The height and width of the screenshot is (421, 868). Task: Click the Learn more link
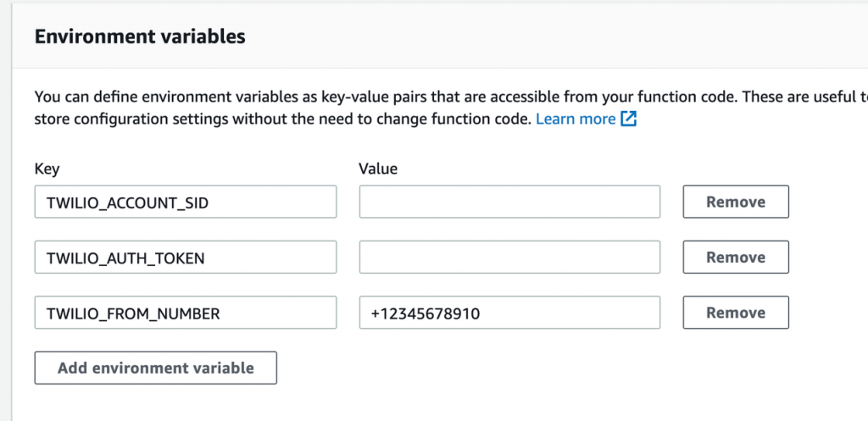coord(576,119)
